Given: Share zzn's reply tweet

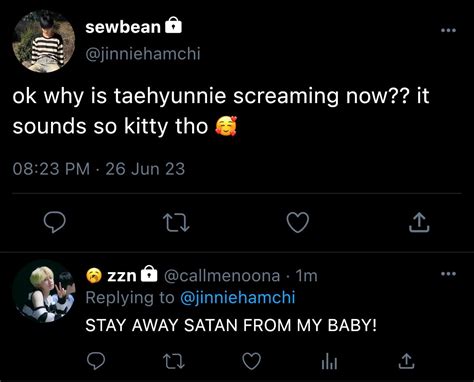Looking at the screenshot, I should tap(407, 361).
